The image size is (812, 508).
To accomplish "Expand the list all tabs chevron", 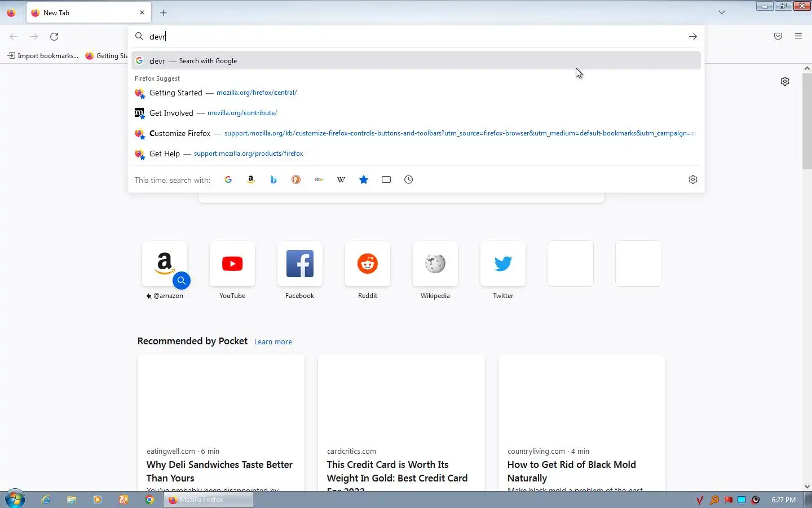I will pyautogui.click(x=721, y=12).
